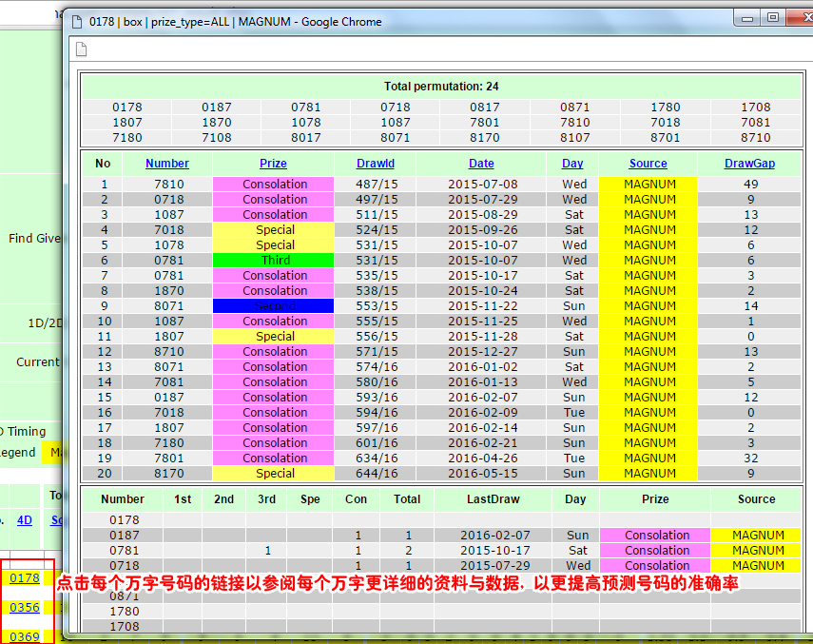
Task: Sort results by the Number column header
Action: click(167, 164)
